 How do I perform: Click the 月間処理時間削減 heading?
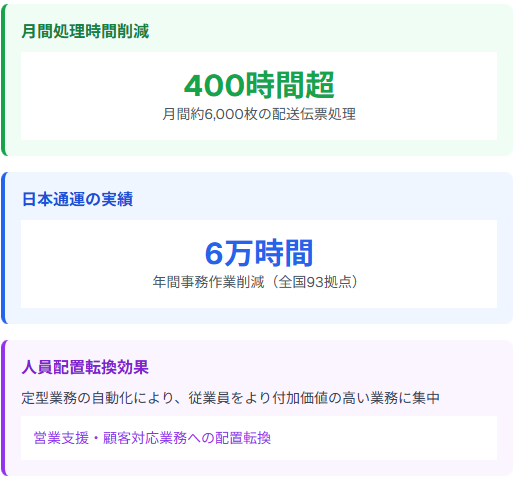pos(85,31)
